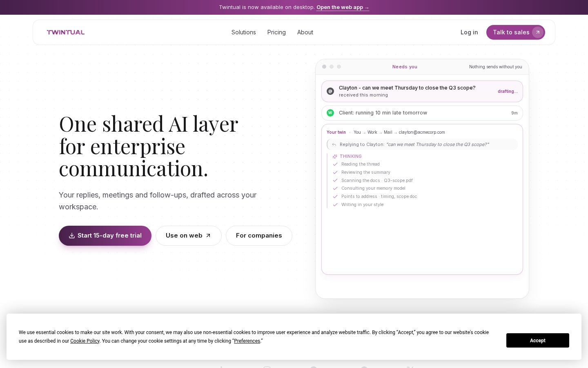Screen dimensions: 588x368
Task: Click the arrow icon in Talk to sales
Action: [538, 32]
